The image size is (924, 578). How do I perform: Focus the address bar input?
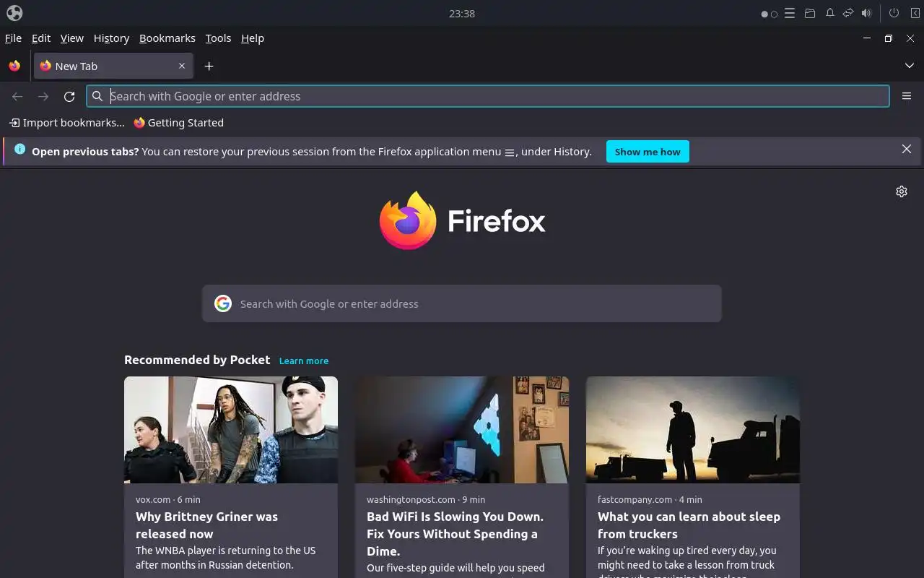coord(488,96)
